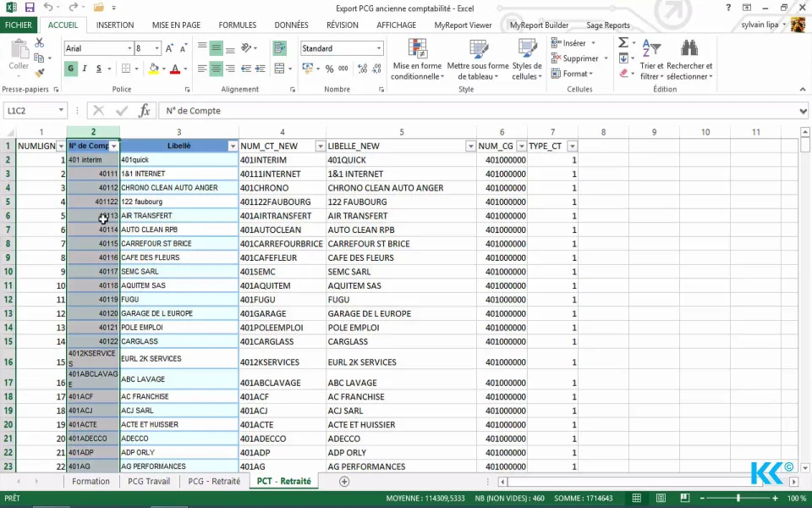Viewport: 812px width, 508px height.
Task: Open filter dropdown for Libellé column
Action: click(233, 146)
